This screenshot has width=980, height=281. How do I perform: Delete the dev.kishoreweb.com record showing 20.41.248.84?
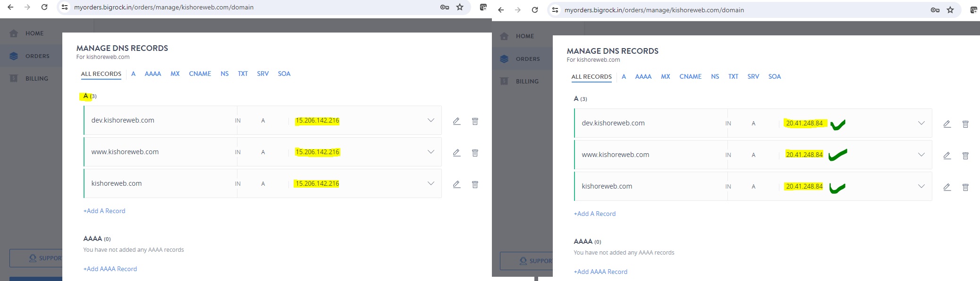[x=965, y=124]
